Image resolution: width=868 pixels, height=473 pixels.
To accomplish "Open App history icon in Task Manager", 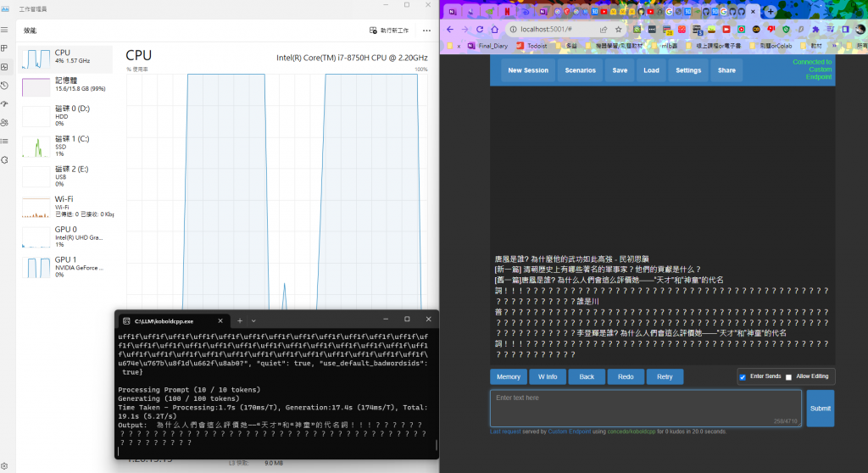I will tap(4, 86).
